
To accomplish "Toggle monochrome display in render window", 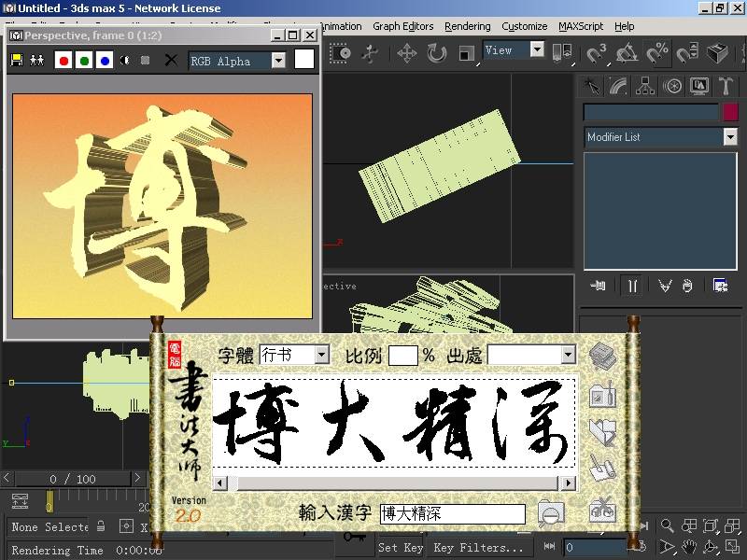I will click(146, 60).
